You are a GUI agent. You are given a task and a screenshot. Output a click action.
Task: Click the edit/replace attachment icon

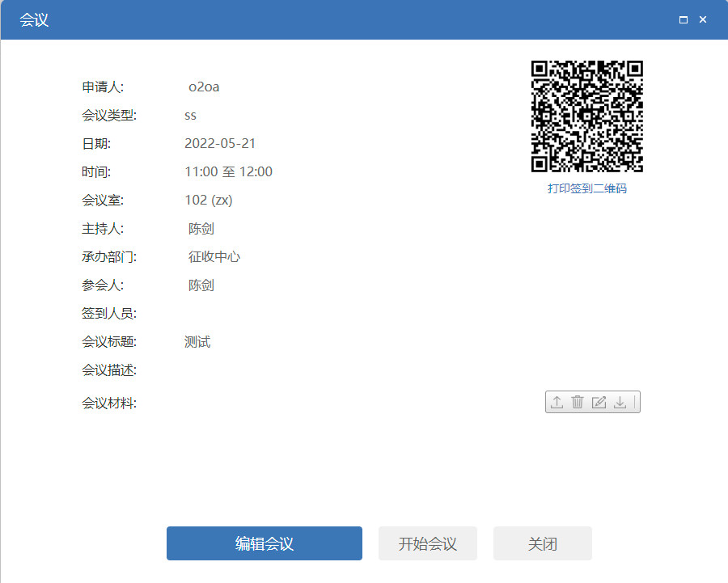click(x=599, y=402)
